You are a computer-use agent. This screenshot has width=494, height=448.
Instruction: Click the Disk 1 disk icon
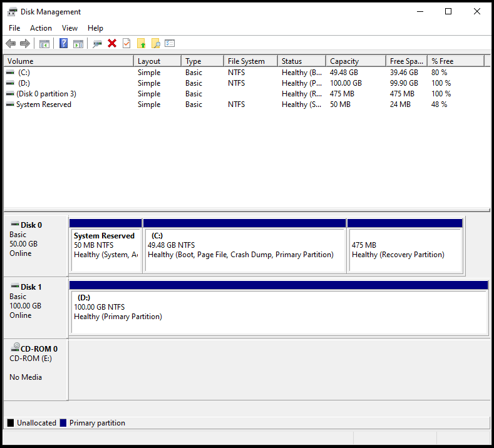15,286
